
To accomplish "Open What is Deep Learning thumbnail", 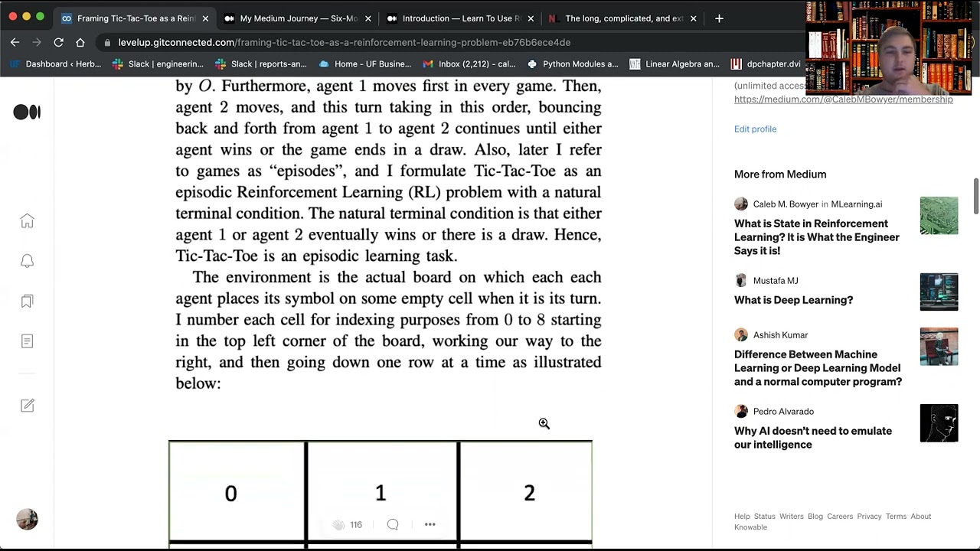I will [x=939, y=292].
